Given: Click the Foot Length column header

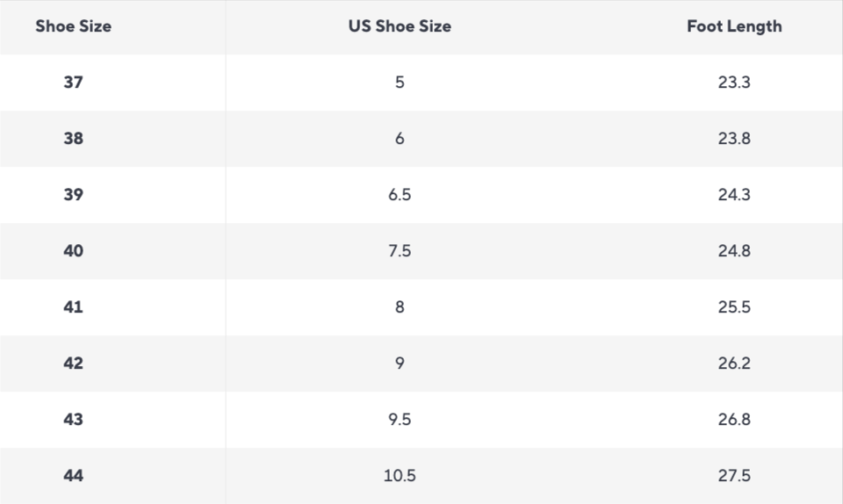Looking at the screenshot, I should pos(734,26).
